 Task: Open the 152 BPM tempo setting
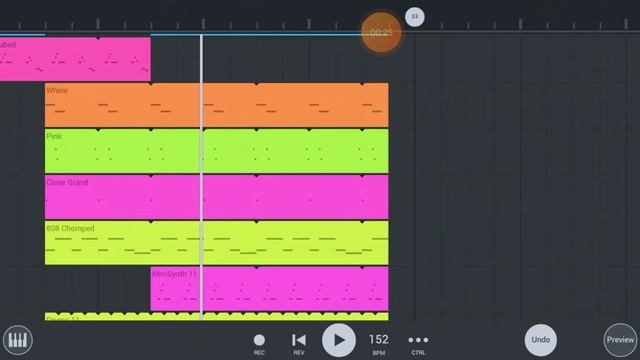pyautogui.click(x=379, y=344)
